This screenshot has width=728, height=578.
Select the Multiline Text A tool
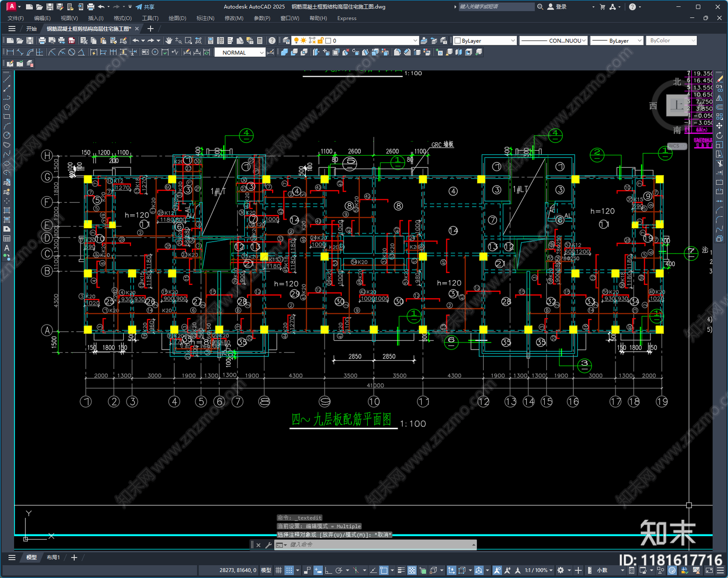pos(7,248)
